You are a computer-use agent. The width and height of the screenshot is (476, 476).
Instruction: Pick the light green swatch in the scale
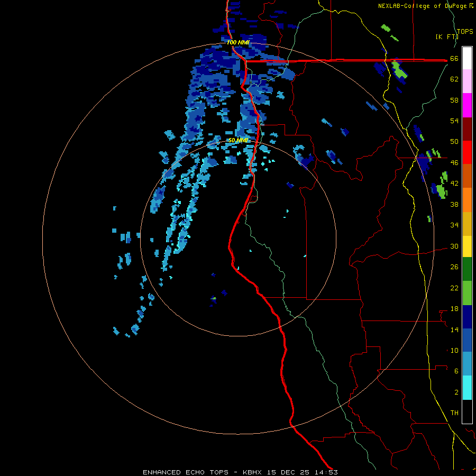(467, 293)
